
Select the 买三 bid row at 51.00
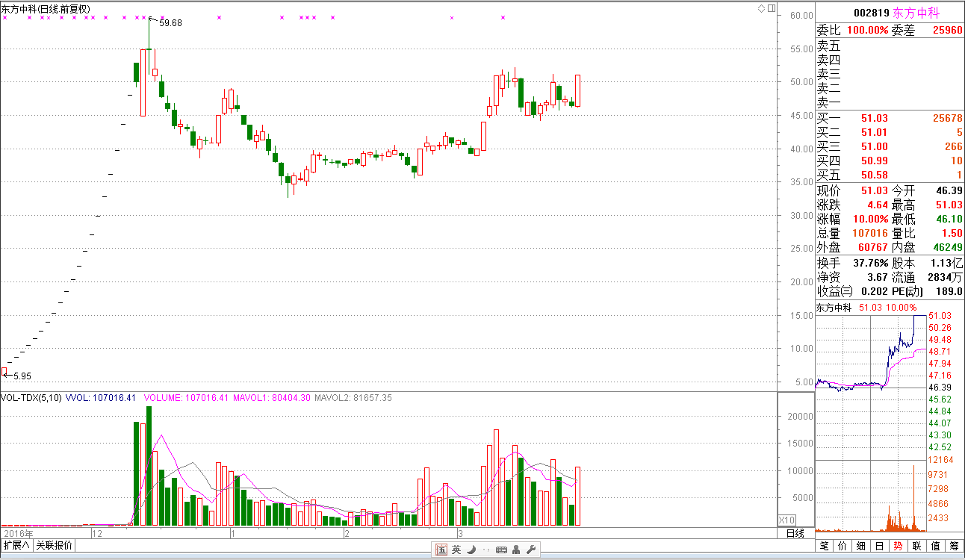pos(890,147)
